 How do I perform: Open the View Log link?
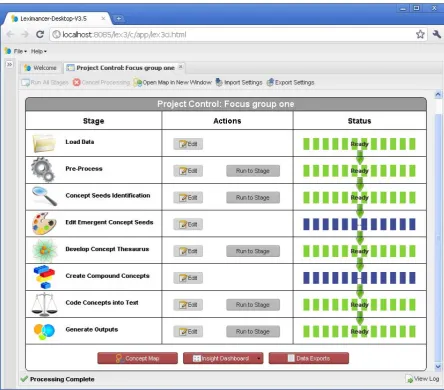point(422,379)
